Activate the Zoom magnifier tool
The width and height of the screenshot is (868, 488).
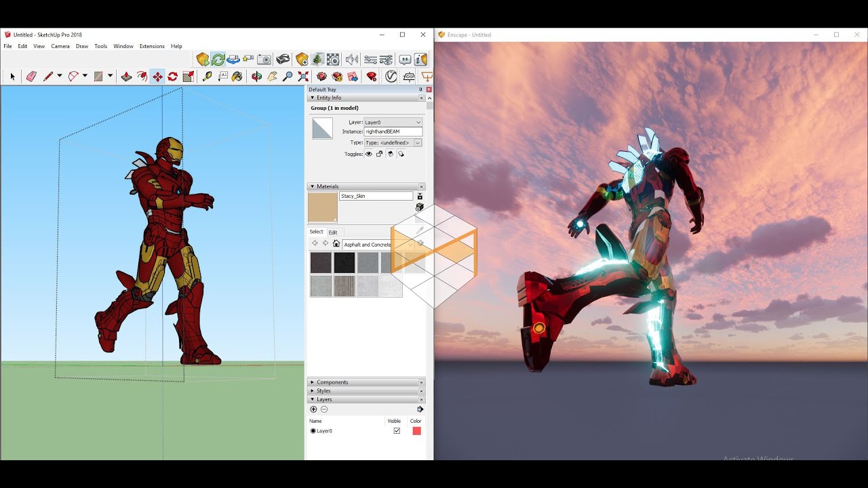[288, 77]
